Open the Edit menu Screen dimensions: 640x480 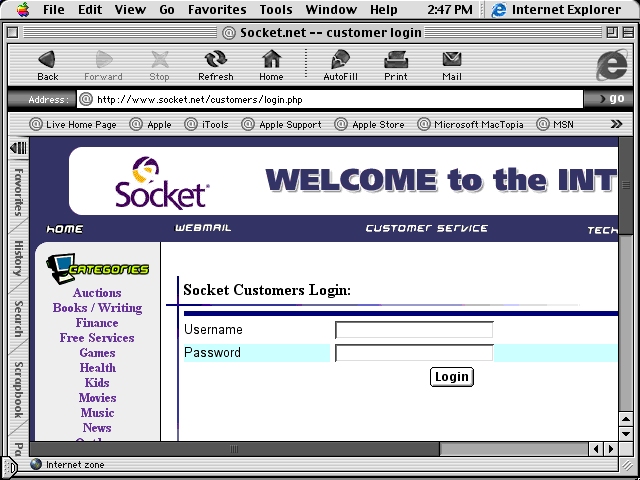coord(90,9)
